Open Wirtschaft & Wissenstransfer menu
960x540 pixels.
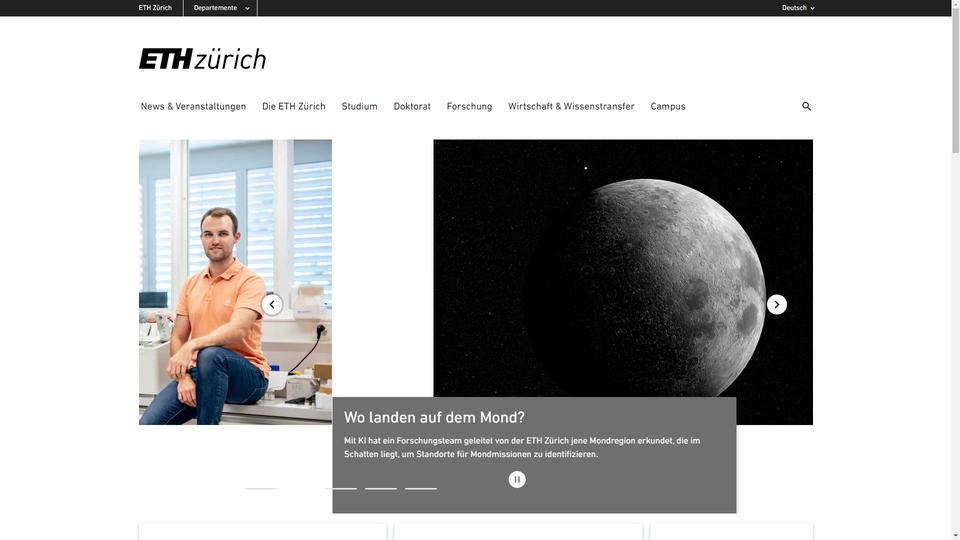pos(571,107)
